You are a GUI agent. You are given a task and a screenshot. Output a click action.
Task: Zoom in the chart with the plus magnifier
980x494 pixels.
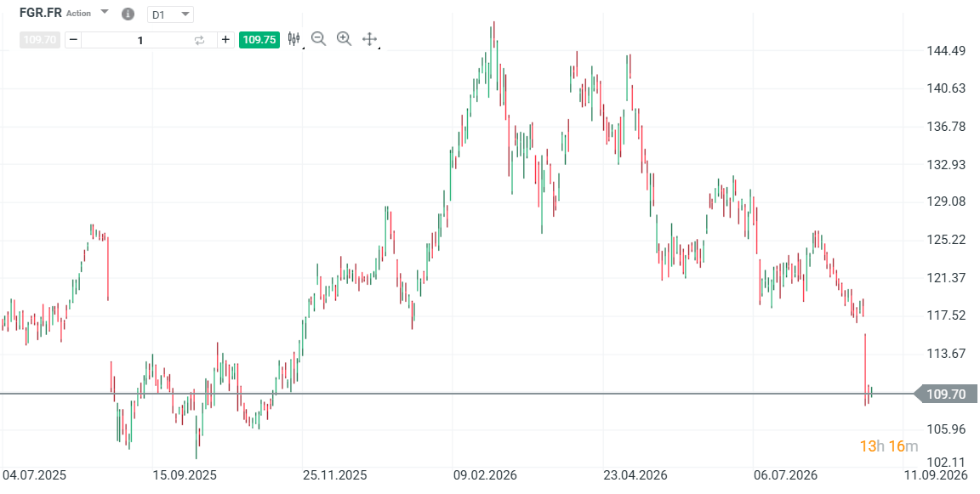[x=344, y=39]
